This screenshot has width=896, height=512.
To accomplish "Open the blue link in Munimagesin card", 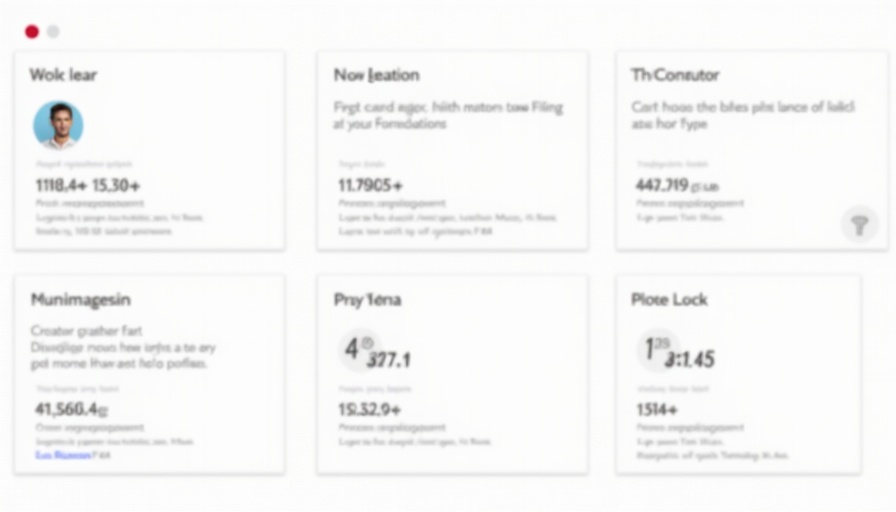I will click(x=62, y=454).
